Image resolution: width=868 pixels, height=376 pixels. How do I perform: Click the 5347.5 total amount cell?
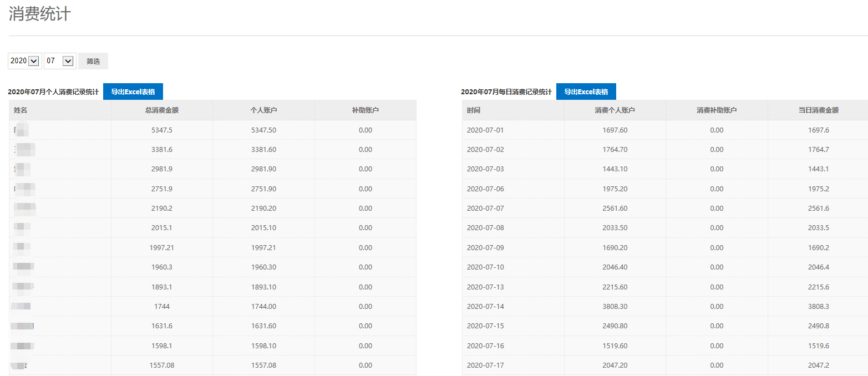click(161, 130)
